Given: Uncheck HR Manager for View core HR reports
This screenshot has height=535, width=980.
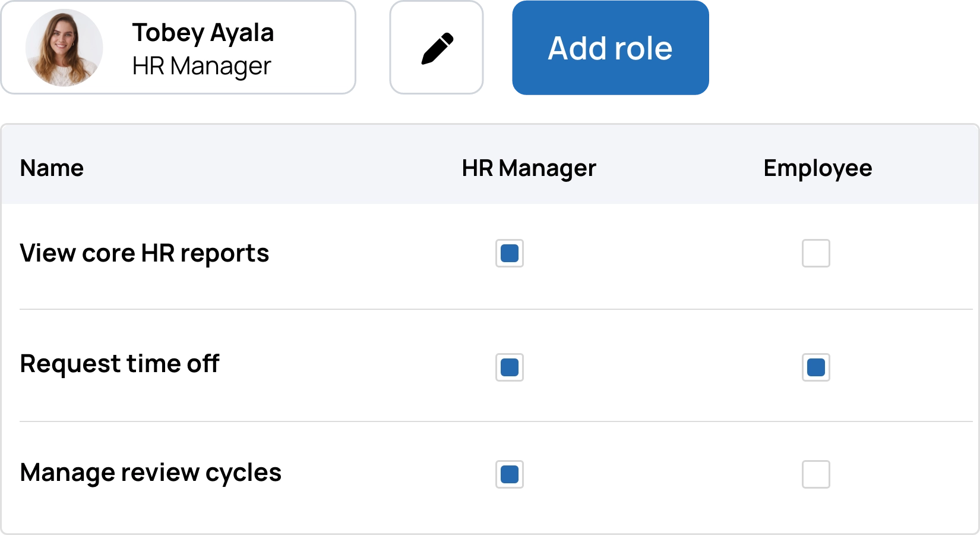Looking at the screenshot, I should pyautogui.click(x=510, y=253).
